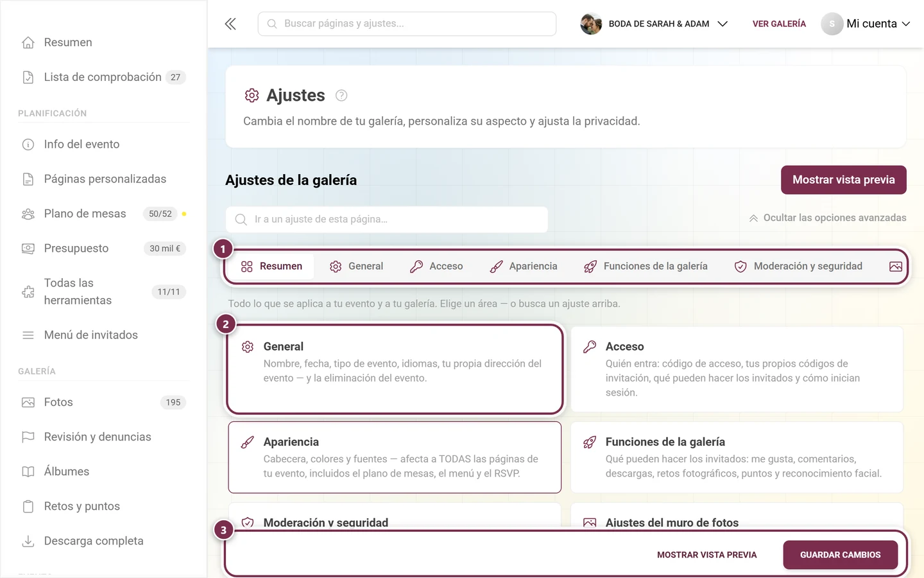Click GUARDAR CAMBIOS to save settings
This screenshot has height=578, width=924.
pyautogui.click(x=840, y=555)
